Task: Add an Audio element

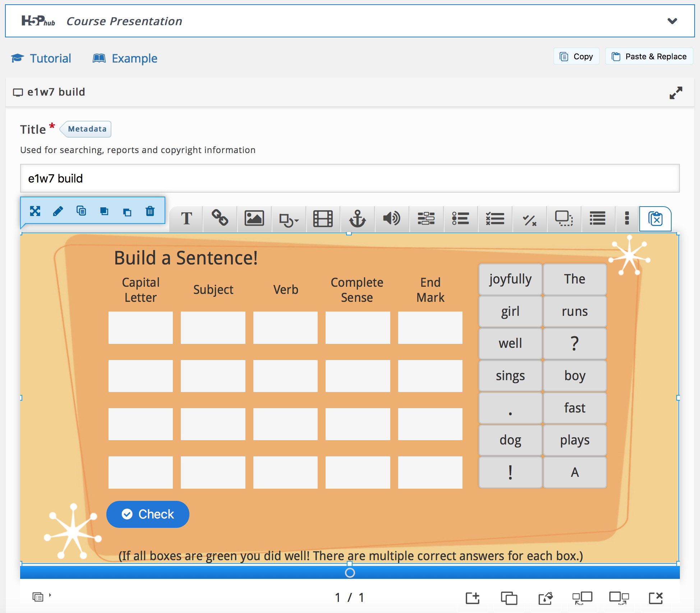Action: coord(392,218)
